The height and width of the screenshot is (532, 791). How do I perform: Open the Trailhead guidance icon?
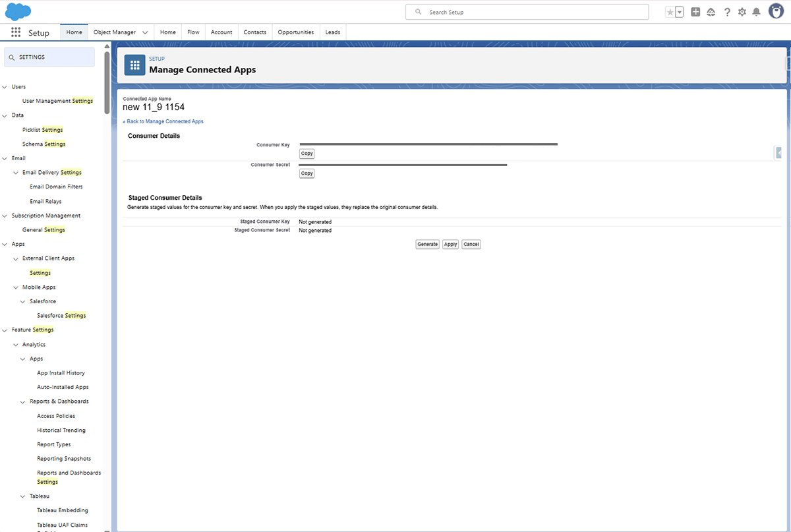(x=711, y=12)
